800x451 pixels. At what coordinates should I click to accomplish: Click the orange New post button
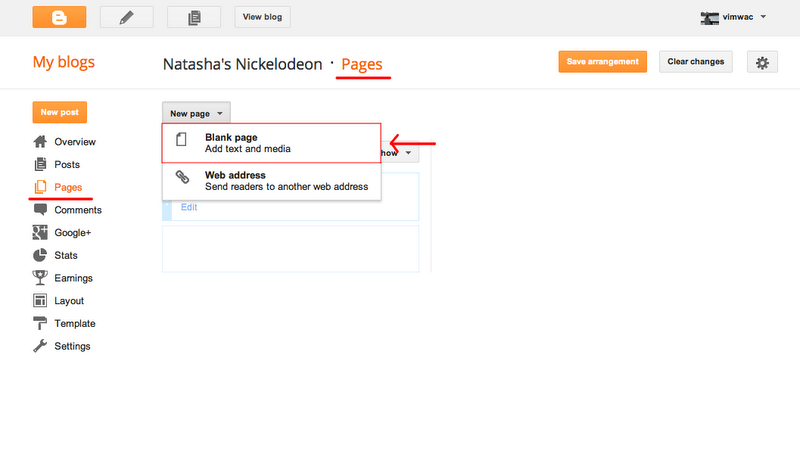click(x=60, y=112)
